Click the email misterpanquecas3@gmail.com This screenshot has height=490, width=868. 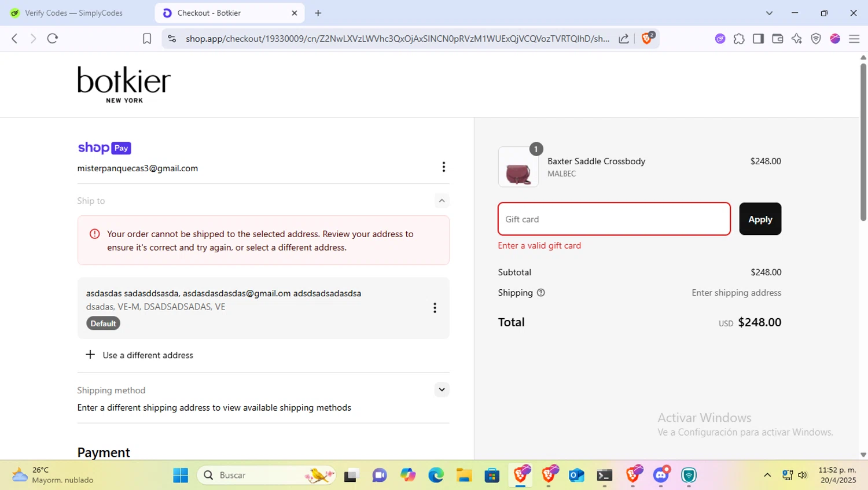pyautogui.click(x=138, y=168)
